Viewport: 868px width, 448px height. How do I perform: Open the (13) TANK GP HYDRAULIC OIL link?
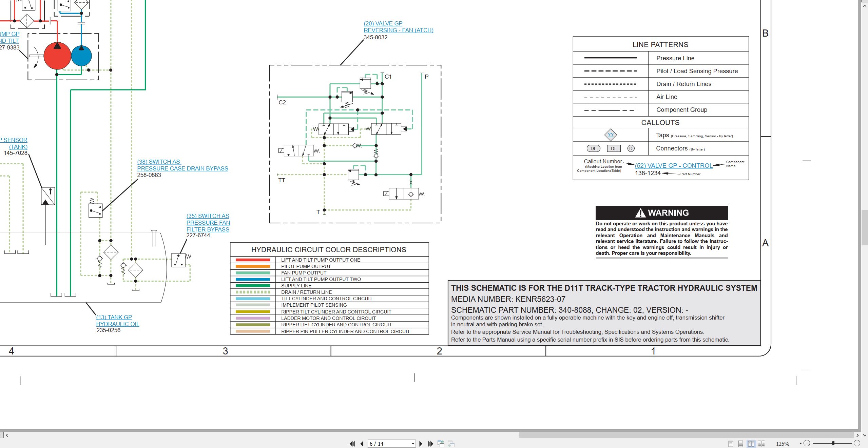117,321
